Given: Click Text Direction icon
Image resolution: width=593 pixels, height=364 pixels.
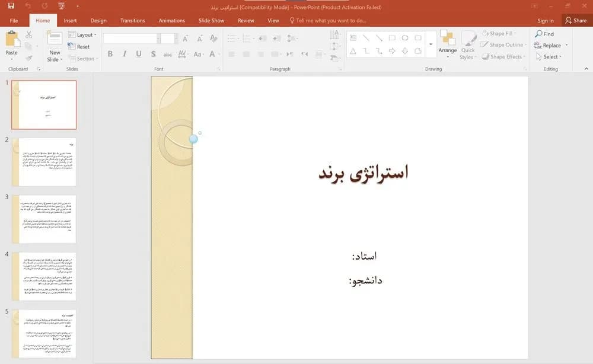Looking at the screenshot, I should click(334, 35).
